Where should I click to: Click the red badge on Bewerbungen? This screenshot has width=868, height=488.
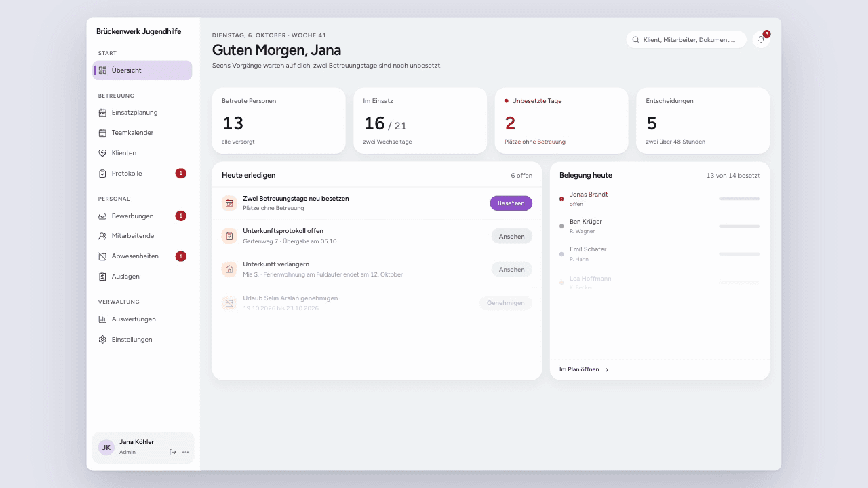point(181,216)
